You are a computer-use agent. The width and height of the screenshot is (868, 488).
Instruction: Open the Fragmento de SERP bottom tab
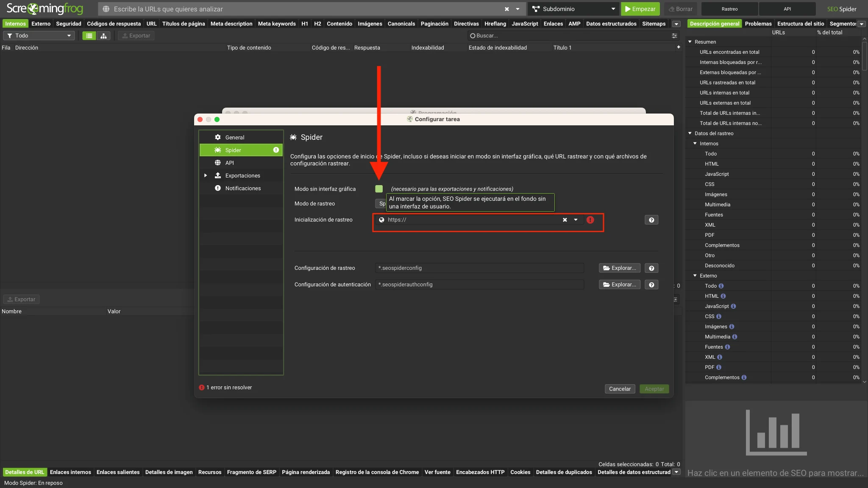[x=251, y=472]
